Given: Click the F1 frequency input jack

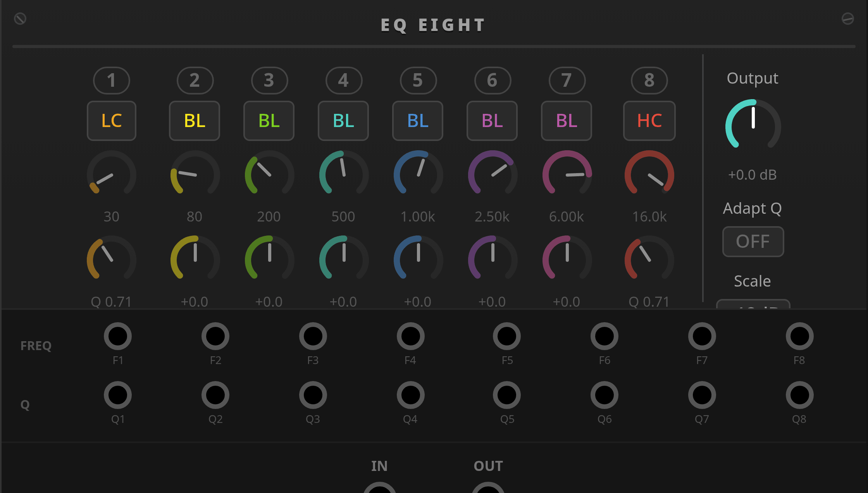Looking at the screenshot, I should (118, 336).
